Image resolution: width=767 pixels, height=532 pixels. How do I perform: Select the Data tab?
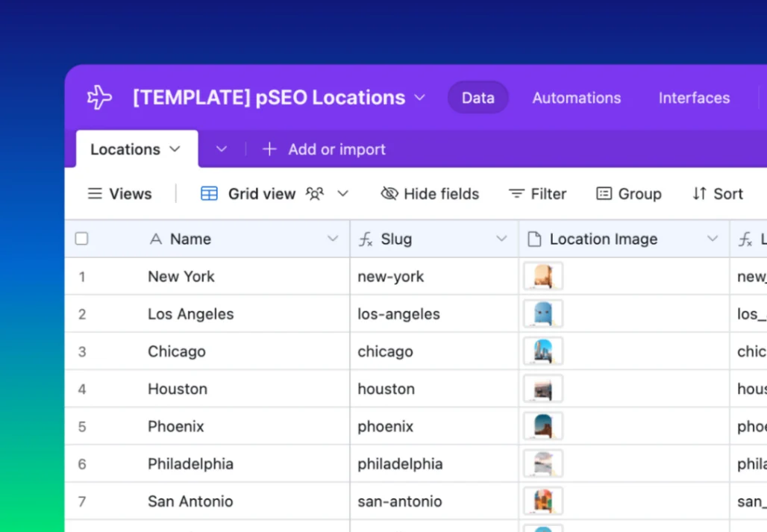tap(478, 98)
